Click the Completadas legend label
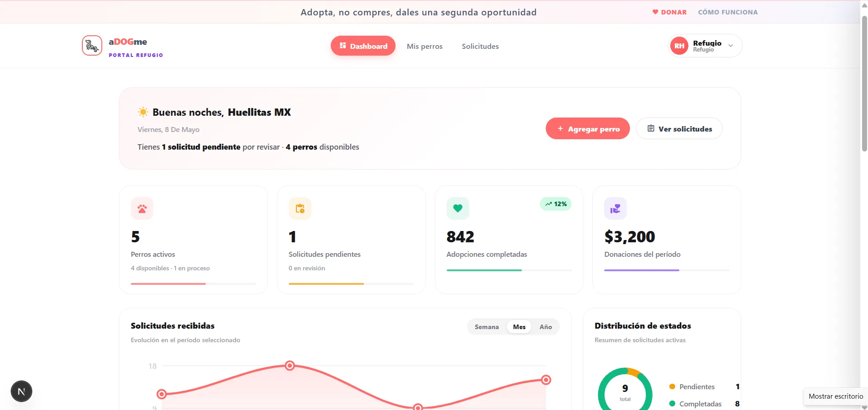 [x=701, y=404]
